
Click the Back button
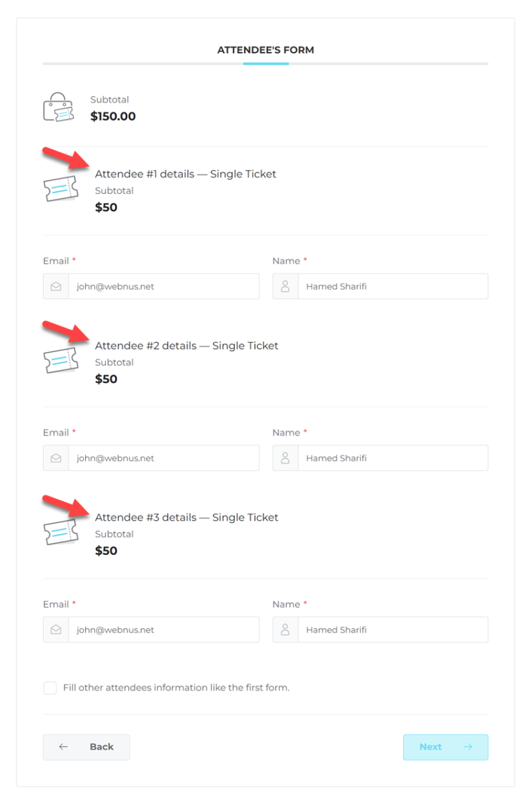[x=86, y=747]
